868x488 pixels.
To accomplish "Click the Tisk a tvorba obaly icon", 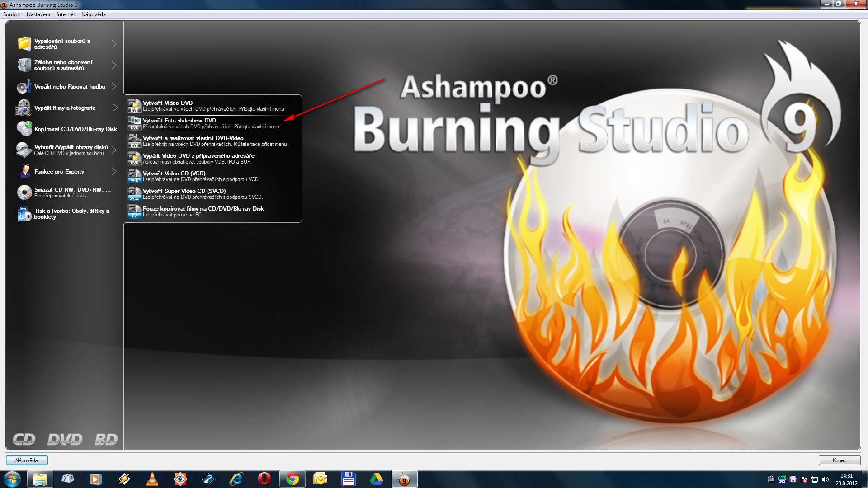I will point(24,214).
